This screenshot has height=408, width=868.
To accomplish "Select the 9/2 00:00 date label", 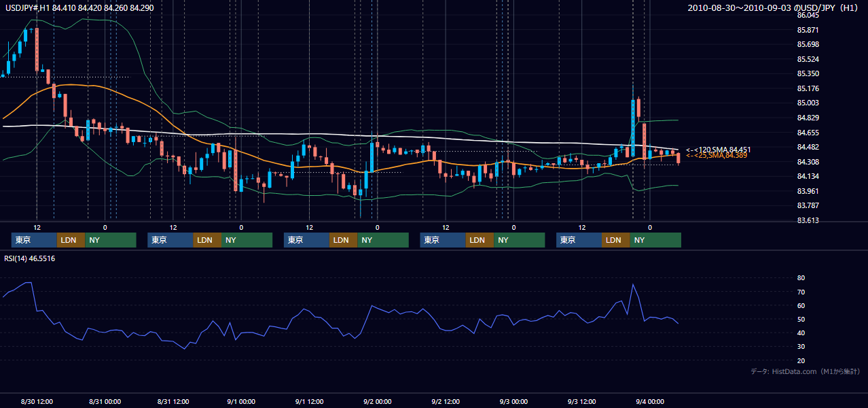I will click(377, 401).
